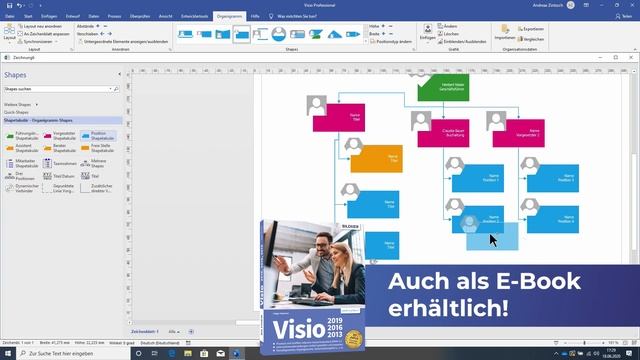Select the triangular shape style in the gallery
640x360 pixels.
point(335,34)
